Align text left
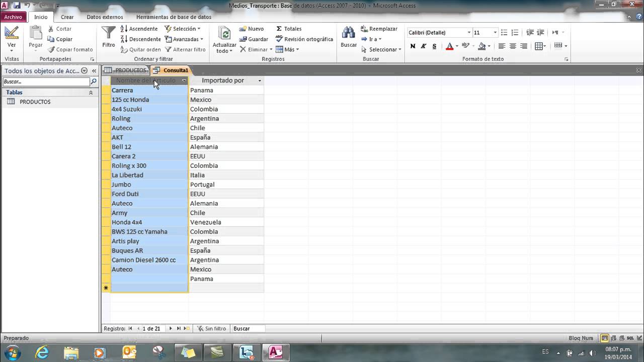The width and height of the screenshot is (644, 362). (x=502, y=46)
